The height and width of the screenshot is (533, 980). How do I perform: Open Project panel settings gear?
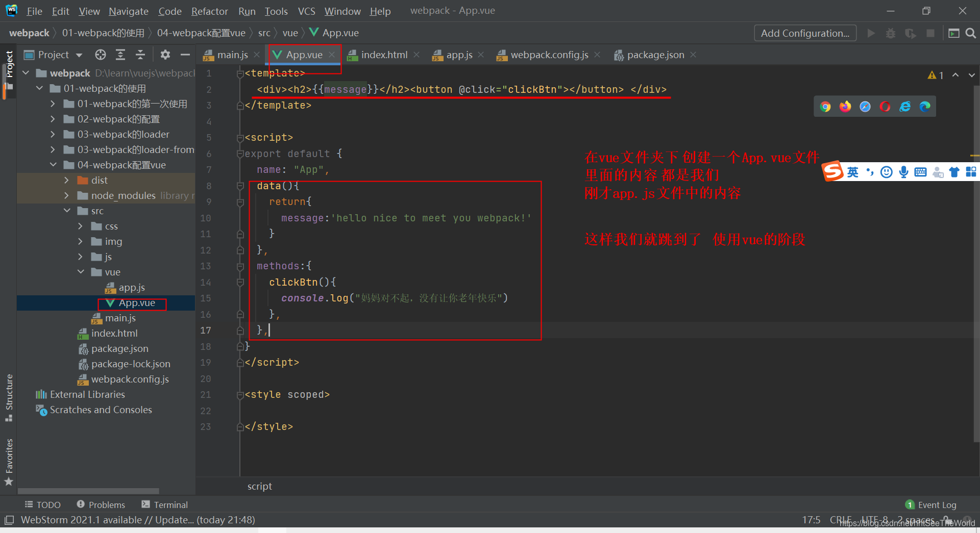pyautogui.click(x=165, y=55)
